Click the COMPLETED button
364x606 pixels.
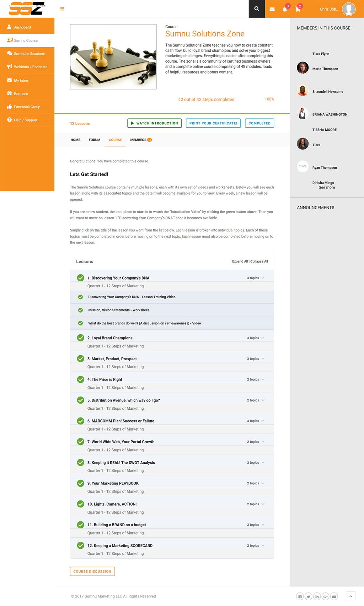click(x=259, y=123)
